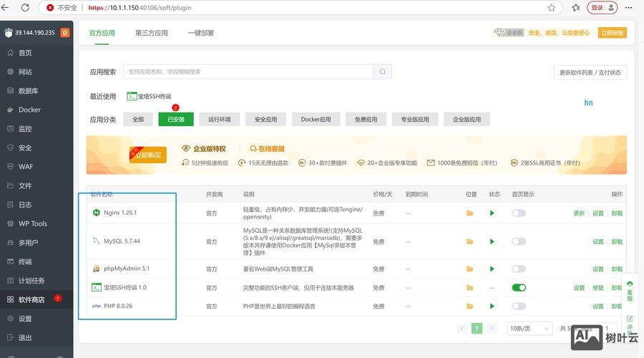The image size is (644, 358).
Task: Open recently used 宝塔SSH终端
Action: 149,96
